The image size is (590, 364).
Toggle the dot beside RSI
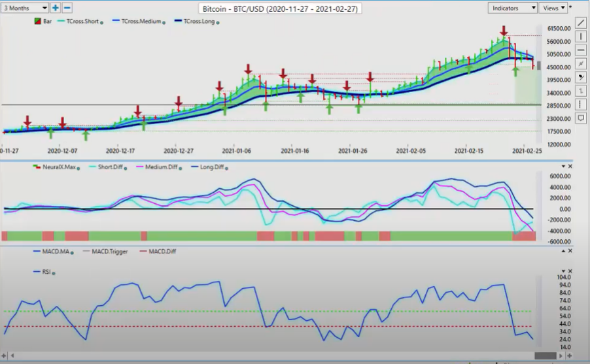click(x=54, y=273)
